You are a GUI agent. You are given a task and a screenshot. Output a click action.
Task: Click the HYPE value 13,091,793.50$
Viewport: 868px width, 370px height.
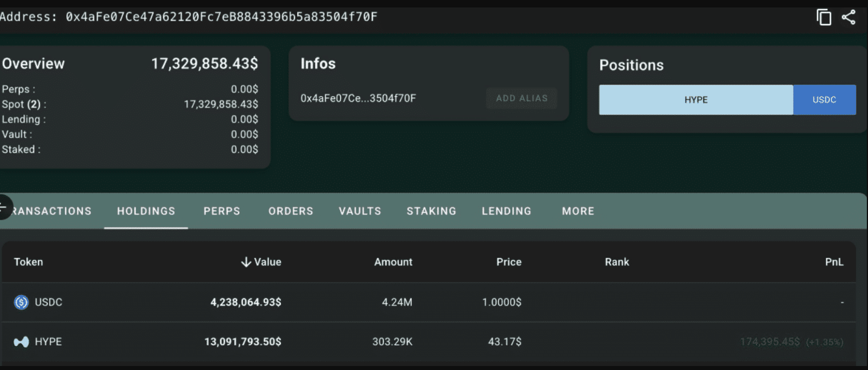click(243, 342)
